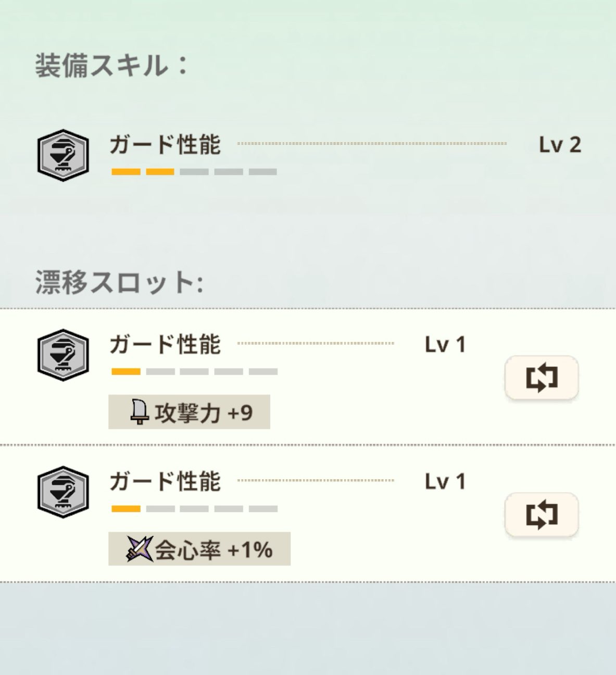Image resolution: width=616 pixels, height=675 pixels.
Task: Swap the second drift slot skill
Action: pyautogui.click(x=542, y=515)
